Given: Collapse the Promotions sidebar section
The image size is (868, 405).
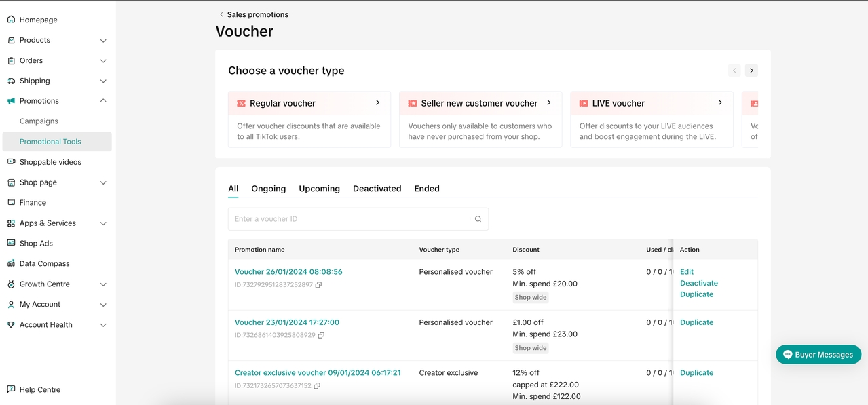Looking at the screenshot, I should (103, 101).
